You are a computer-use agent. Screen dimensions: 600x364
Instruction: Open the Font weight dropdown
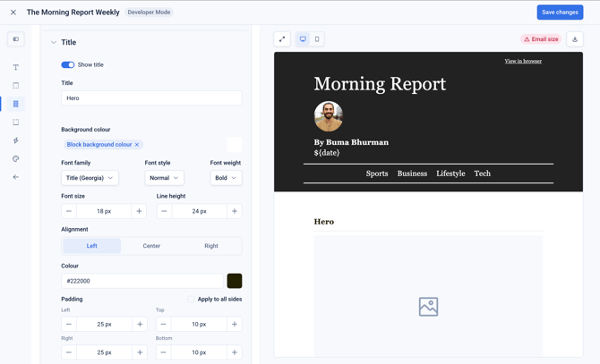(227, 178)
